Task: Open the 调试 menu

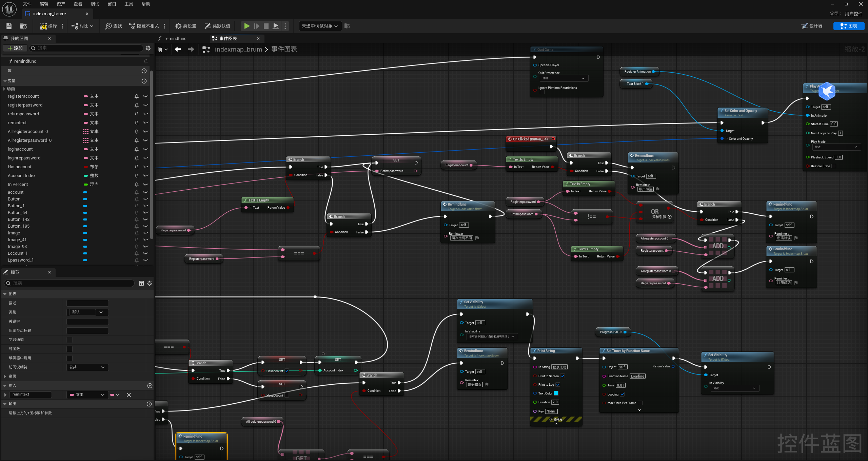Action: (95, 4)
